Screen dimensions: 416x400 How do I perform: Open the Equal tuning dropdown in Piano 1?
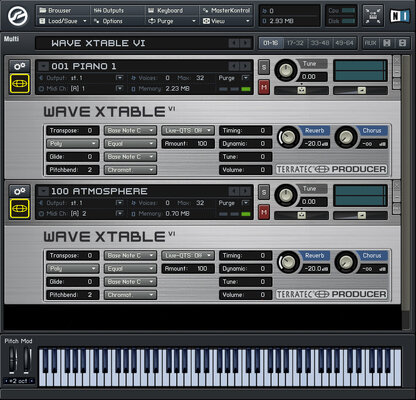click(130, 144)
